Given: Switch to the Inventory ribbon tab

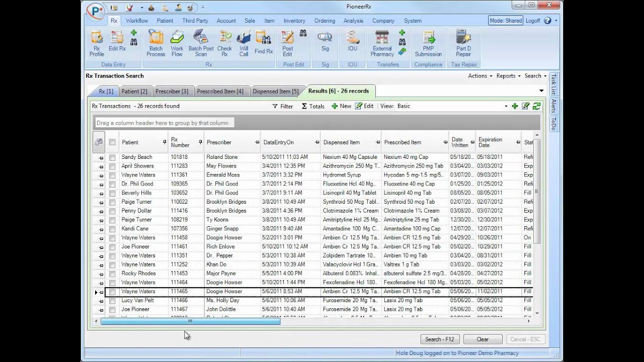Looking at the screenshot, I should pos(294,21).
